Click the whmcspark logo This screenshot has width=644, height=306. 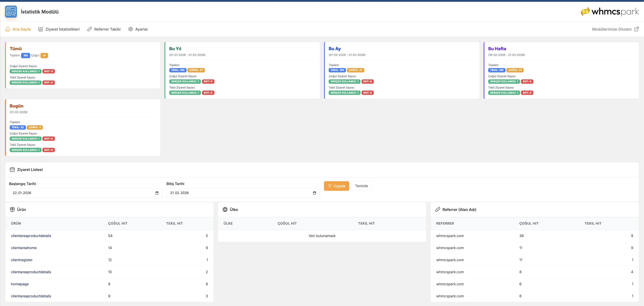(609, 12)
